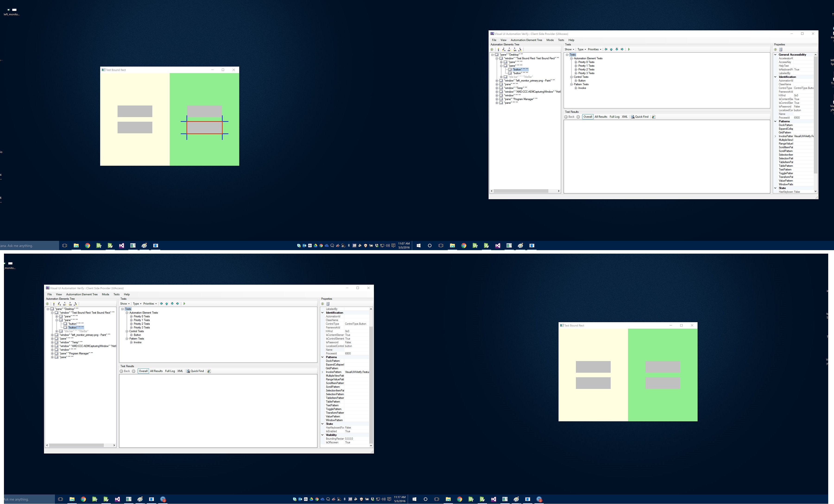Click run tests arrow in upper UI Verify window
The image size is (834, 504).
[629, 49]
